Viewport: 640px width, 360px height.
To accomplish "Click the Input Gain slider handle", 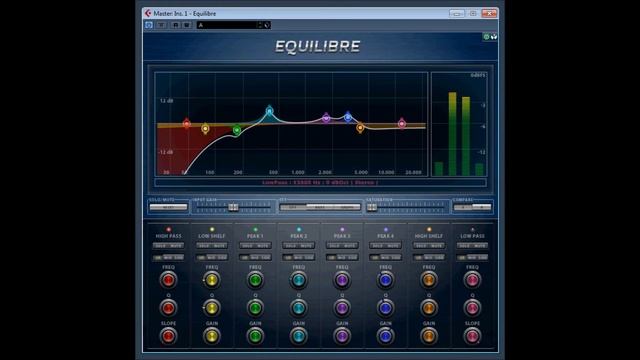I will (233, 207).
